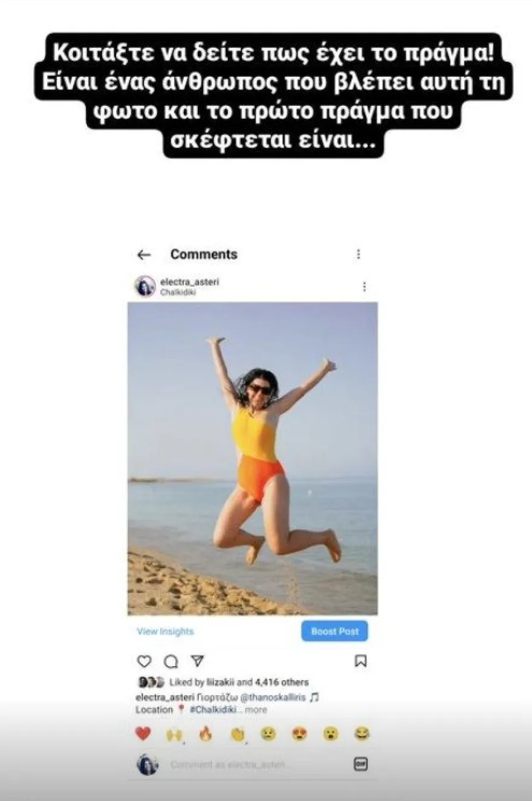
Task: Tap the comment speech bubble icon
Action: pyautogui.click(x=171, y=661)
